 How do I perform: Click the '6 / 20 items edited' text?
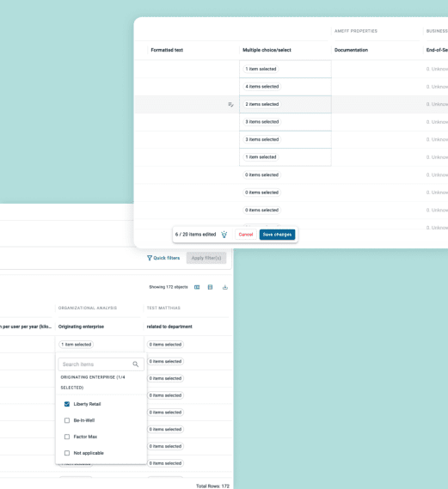pos(195,235)
